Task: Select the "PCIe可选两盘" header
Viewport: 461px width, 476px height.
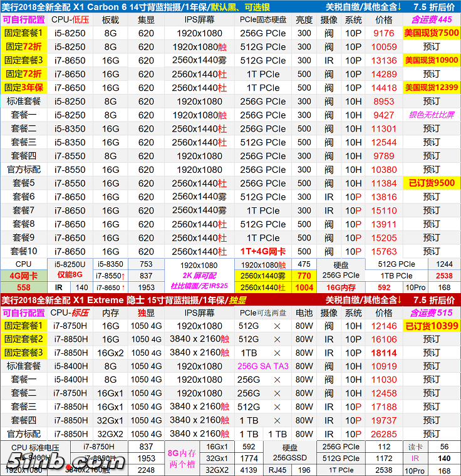Action: click(263, 313)
